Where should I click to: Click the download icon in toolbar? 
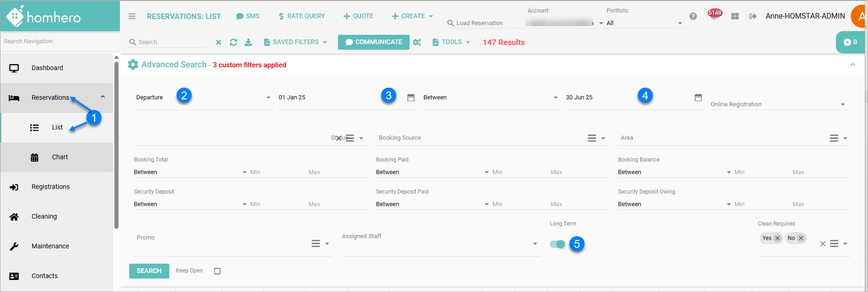coord(248,42)
